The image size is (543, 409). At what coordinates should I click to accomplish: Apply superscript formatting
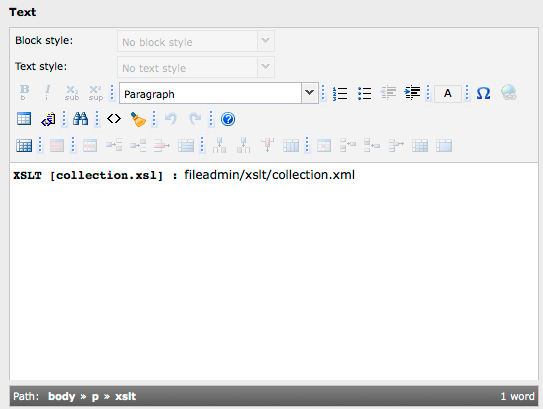click(96, 93)
